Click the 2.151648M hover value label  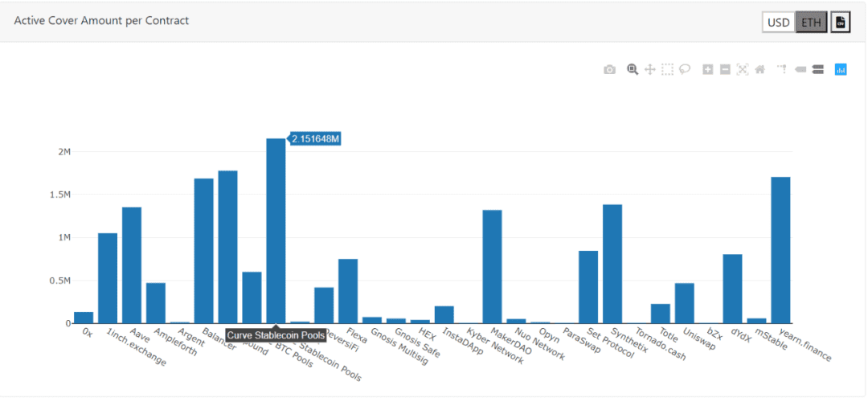click(315, 139)
